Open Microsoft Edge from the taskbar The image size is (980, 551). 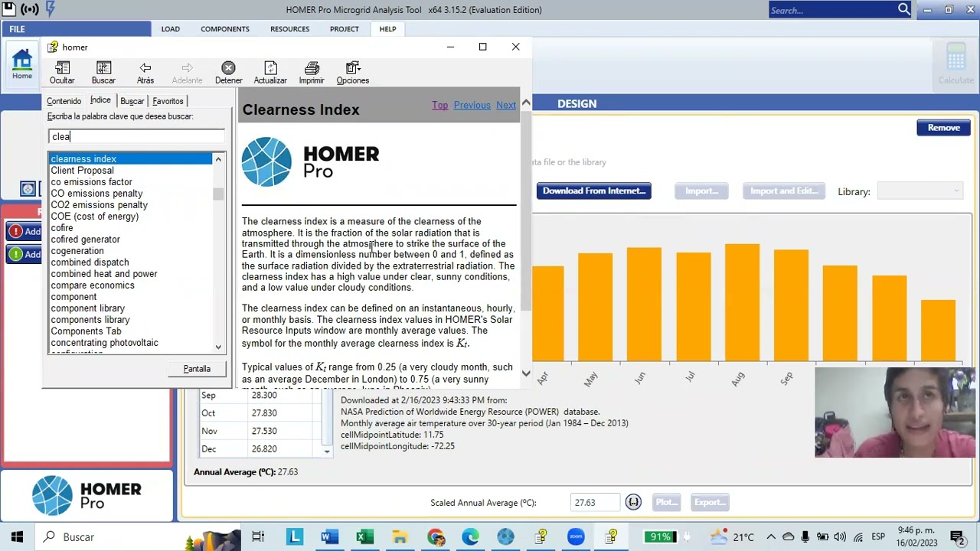[x=470, y=536]
